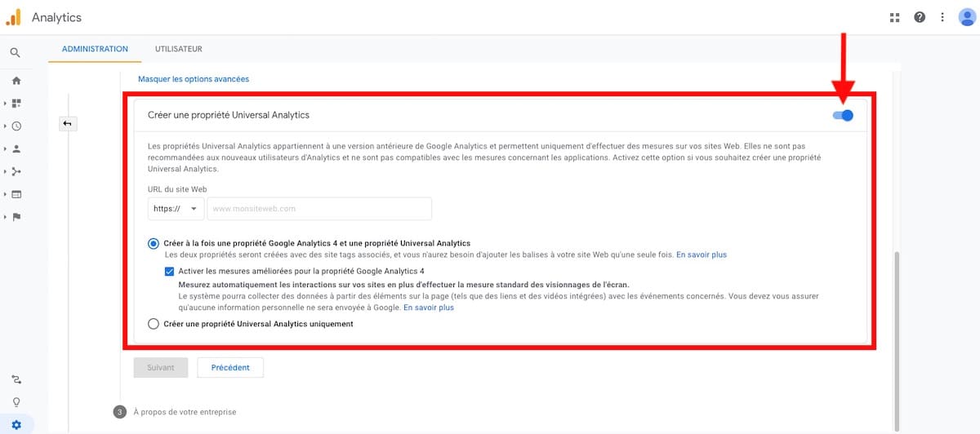980x434 pixels.
Task: Switch to the ADMINISTRATION tab
Action: 95,49
